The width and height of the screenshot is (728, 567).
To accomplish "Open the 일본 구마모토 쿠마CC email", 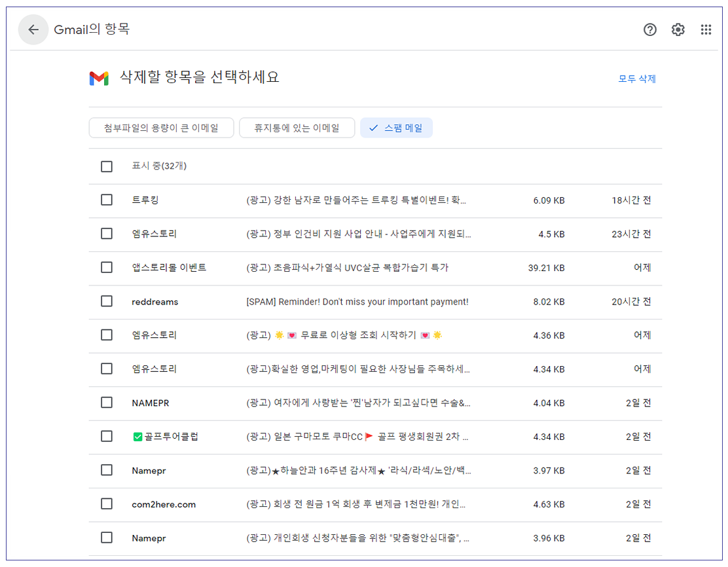I will [x=357, y=437].
